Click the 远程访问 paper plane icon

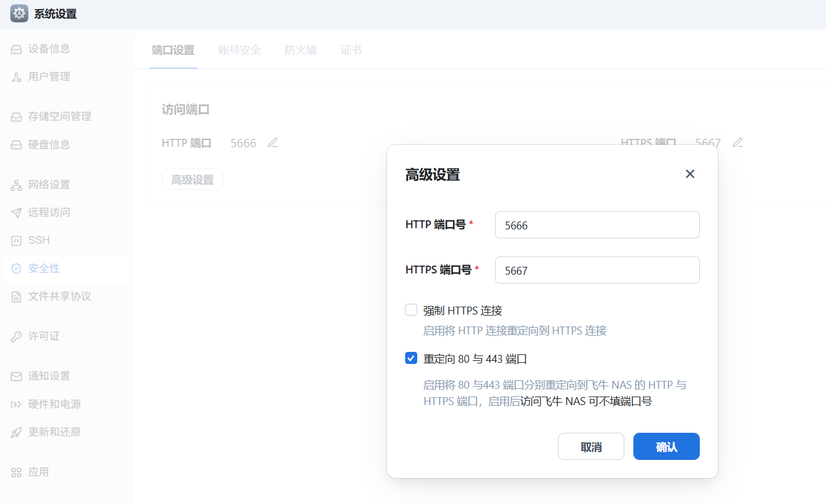pos(17,212)
